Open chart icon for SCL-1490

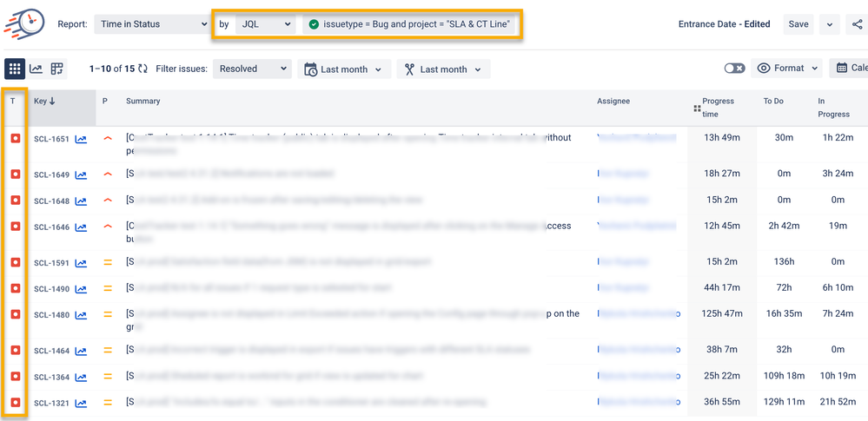[81, 289]
